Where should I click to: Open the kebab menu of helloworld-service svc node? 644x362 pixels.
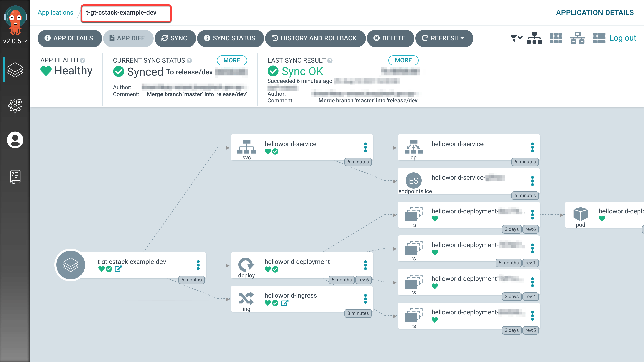(x=365, y=147)
